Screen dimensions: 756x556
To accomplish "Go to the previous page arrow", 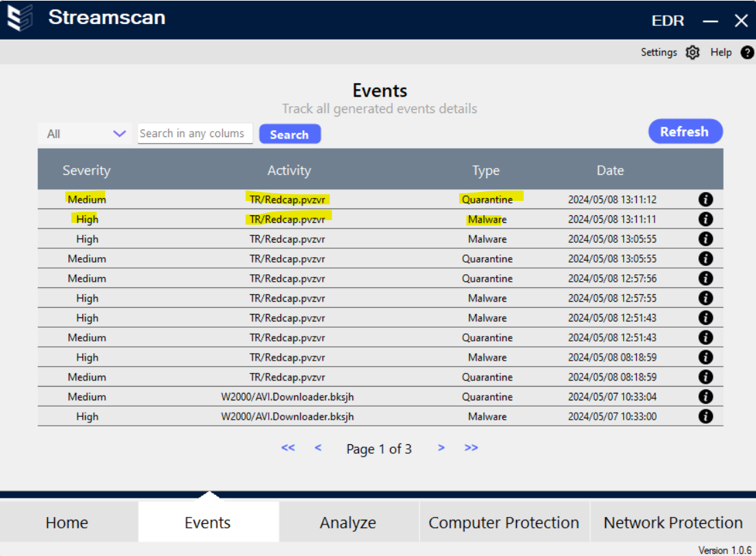I will [x=318, y=448].
